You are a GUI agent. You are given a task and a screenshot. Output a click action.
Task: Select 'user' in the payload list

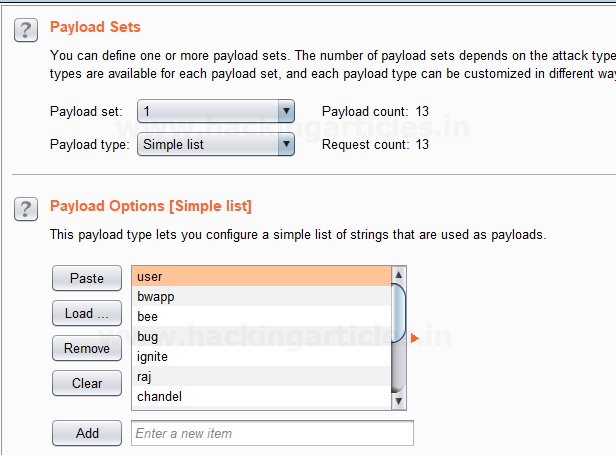[x=260, y=276]
